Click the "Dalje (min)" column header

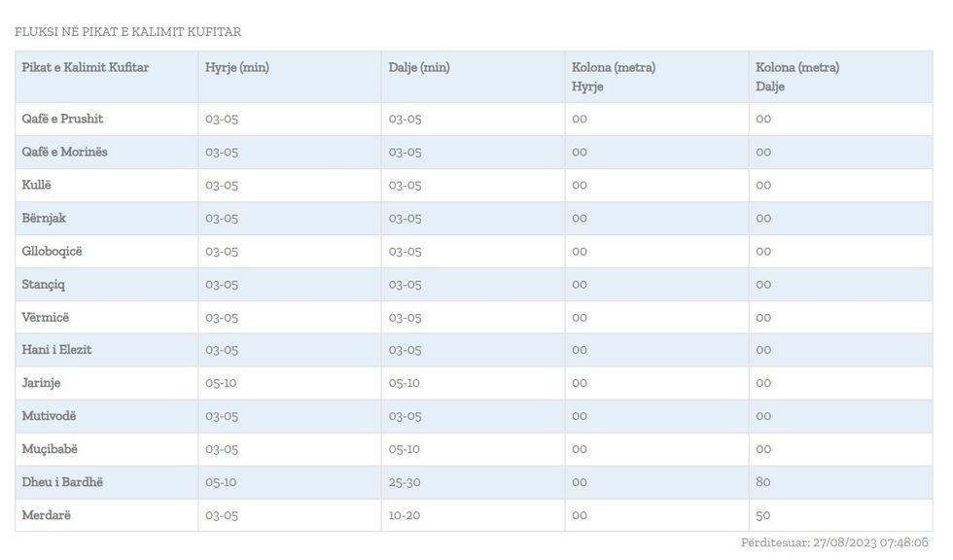click(x=419, y=68)
